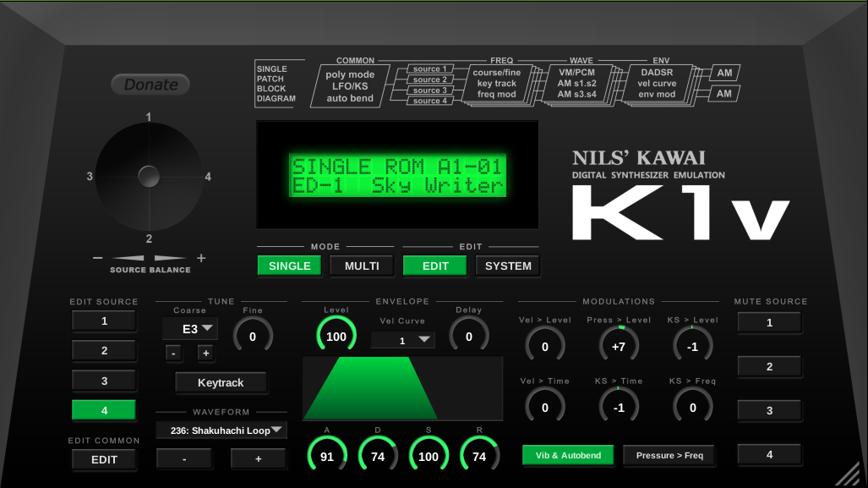Select next waveform with plus button

pyautogui.click(x=259, y=459)
